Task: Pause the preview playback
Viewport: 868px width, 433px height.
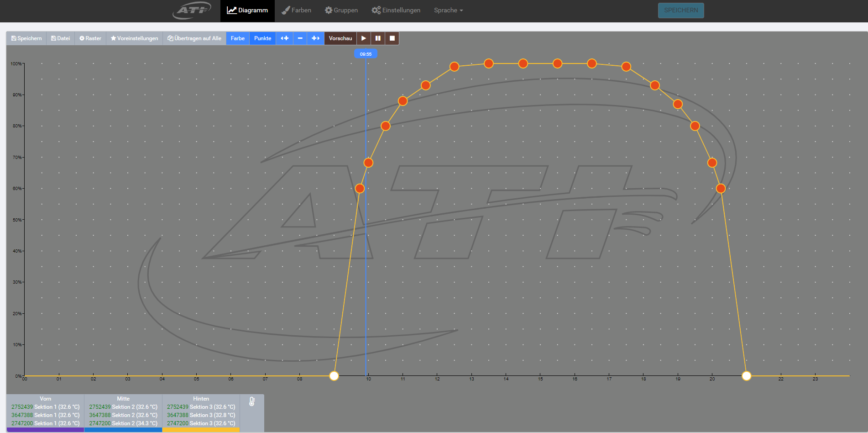Action: tap(378, 38)
